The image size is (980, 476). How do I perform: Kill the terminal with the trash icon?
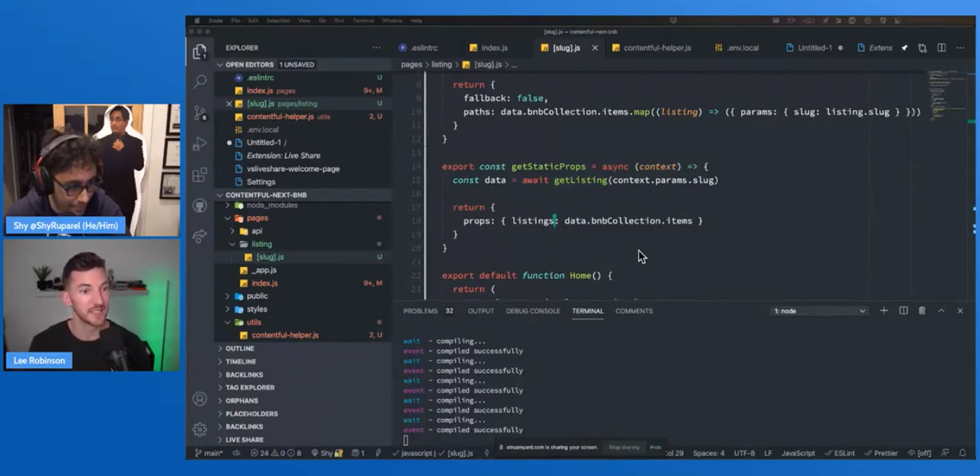pyautogui.click(x=922, y=310)
